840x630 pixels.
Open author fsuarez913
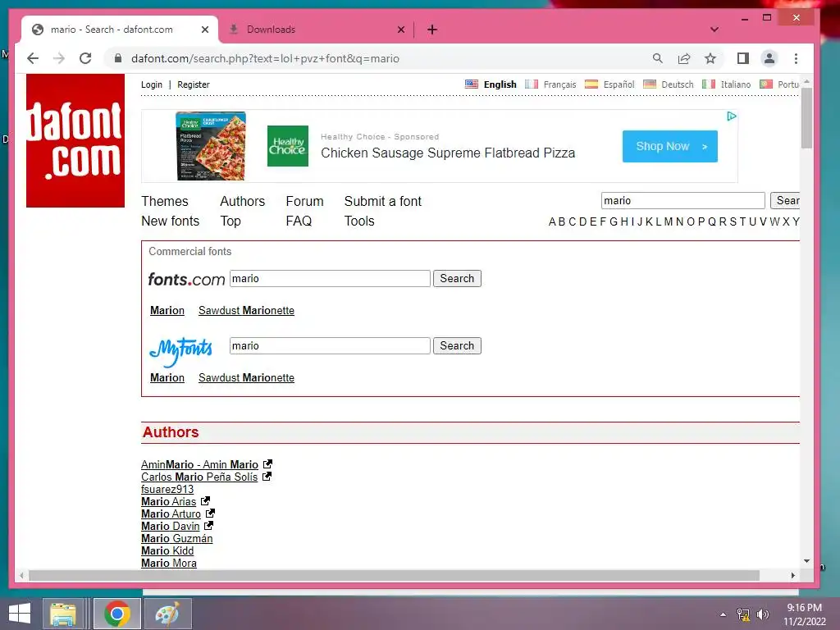pos(167,489)
